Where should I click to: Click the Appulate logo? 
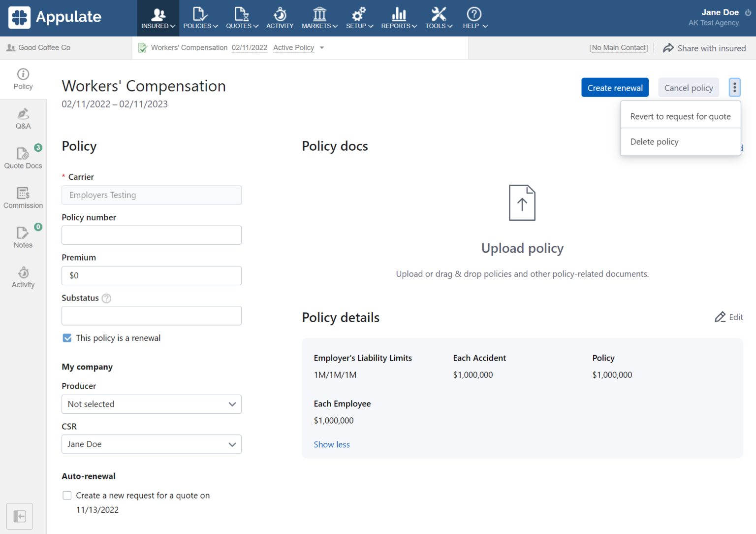(55, 17)
